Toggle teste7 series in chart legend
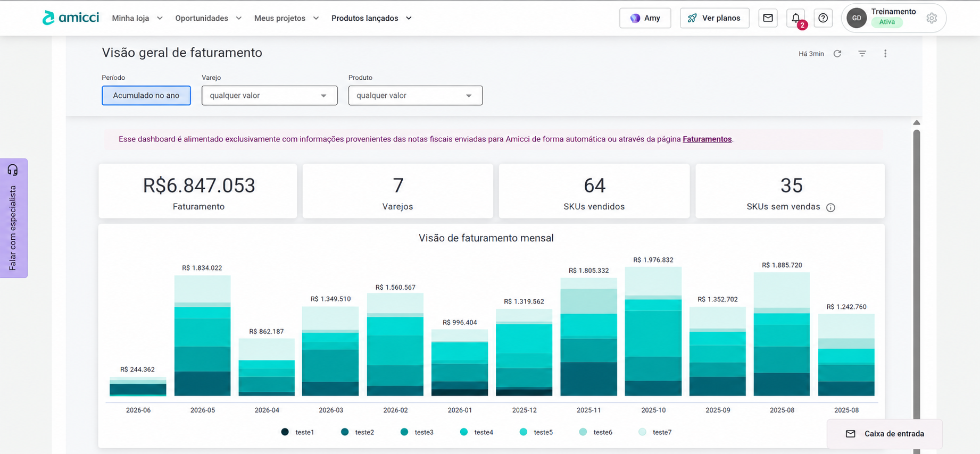Image resolution: width=980 pixels, height=454 pixels. (x=655, y=432)
